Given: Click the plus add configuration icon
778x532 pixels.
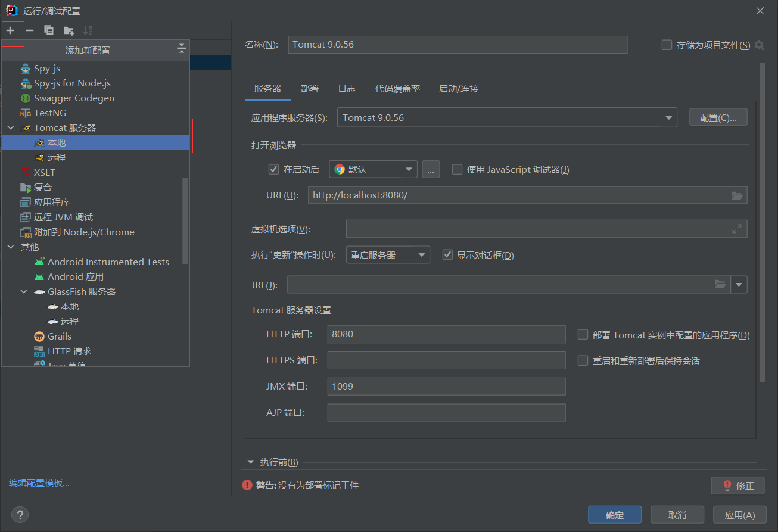Looking at the screenshot, I should pyautogui.click(x=10, y=30).
